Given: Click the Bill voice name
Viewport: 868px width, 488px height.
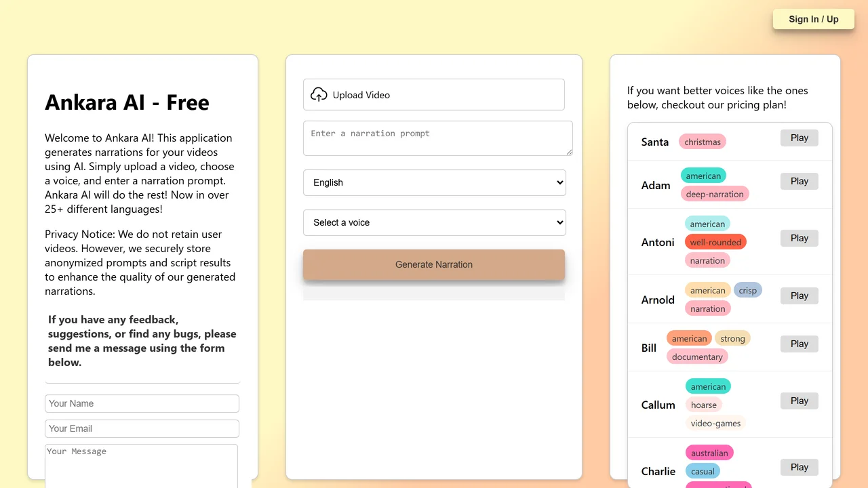Looking at the screenshot, I should click(649, 348).
